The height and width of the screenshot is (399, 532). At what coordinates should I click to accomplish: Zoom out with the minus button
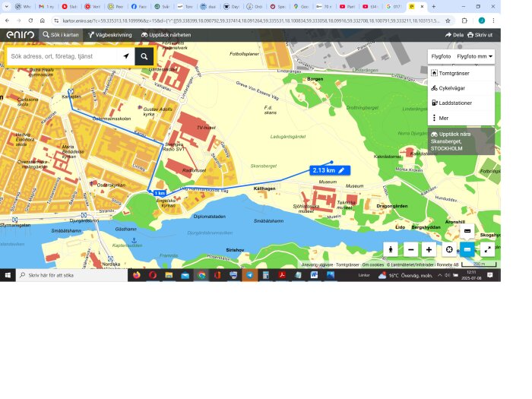click(411, 250)
